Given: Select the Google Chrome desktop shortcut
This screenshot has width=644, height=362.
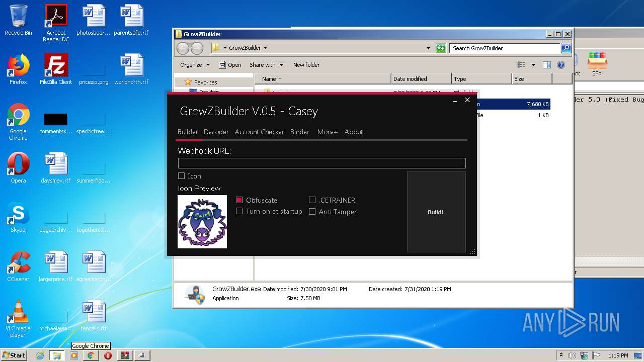Looking at the screenshot, I should 18,122.
